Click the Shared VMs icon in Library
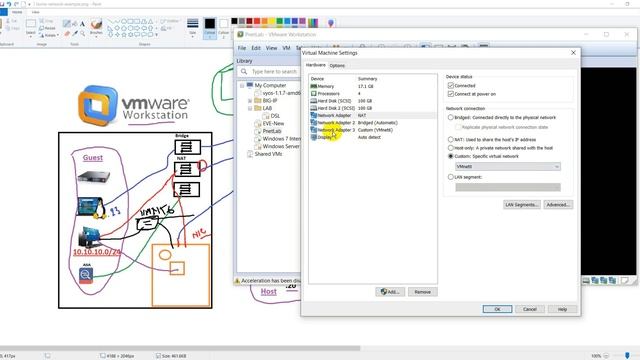 coord(250,154)
